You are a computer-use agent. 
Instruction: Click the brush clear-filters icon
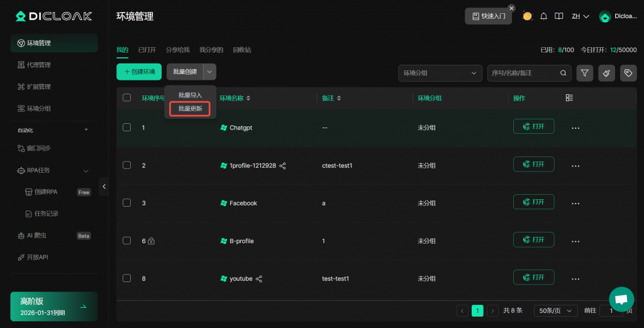606,73
